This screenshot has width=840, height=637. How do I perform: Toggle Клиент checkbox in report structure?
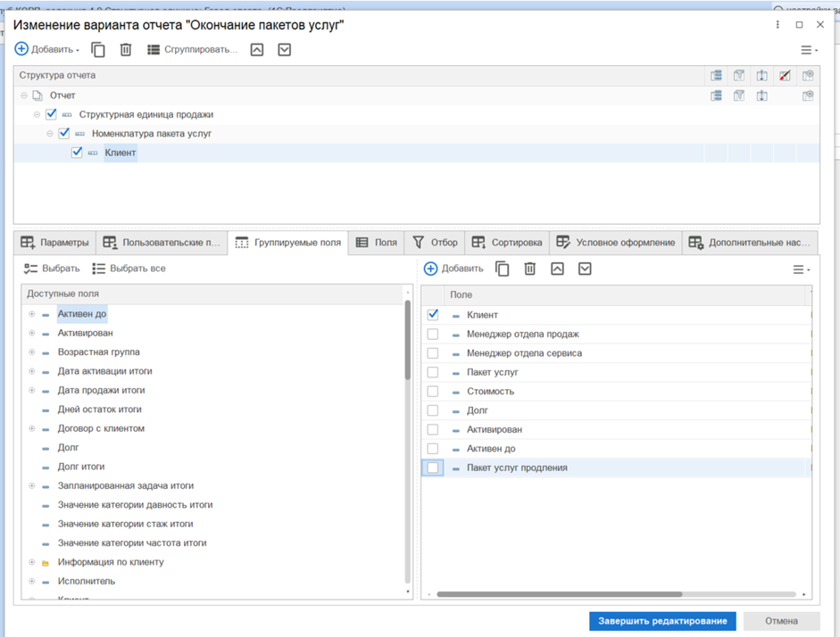pyautogui.click(x=77, y=152)
